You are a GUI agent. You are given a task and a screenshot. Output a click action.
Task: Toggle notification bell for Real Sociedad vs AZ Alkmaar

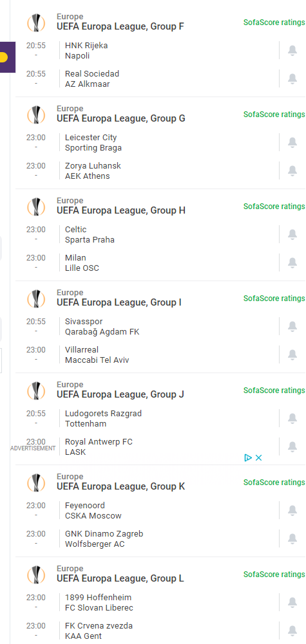292,79
